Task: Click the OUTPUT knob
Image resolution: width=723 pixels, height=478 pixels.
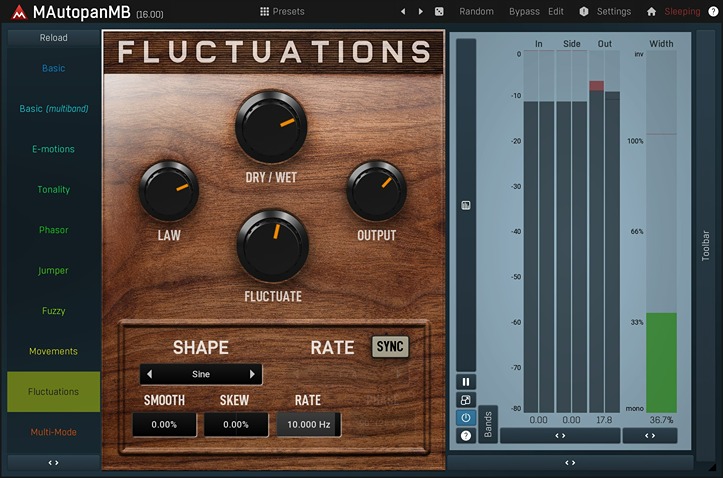Action: click(x=376, y=190)
